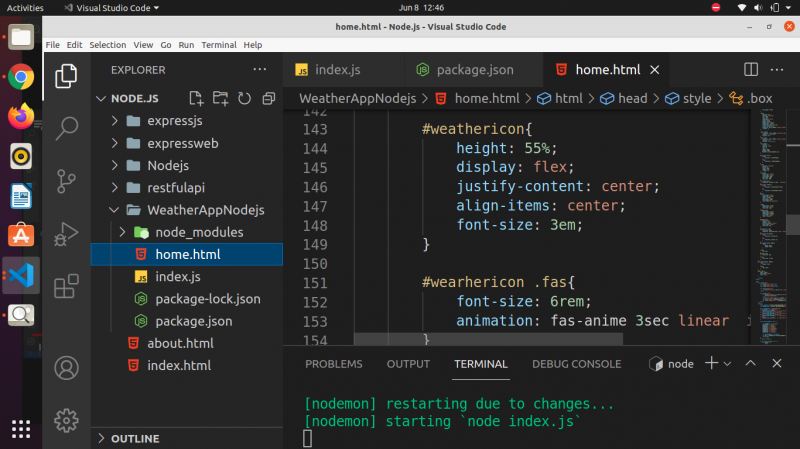The image size is (800, 449).
Task: Expand the expressjs folder
Action: click(115, 121)
